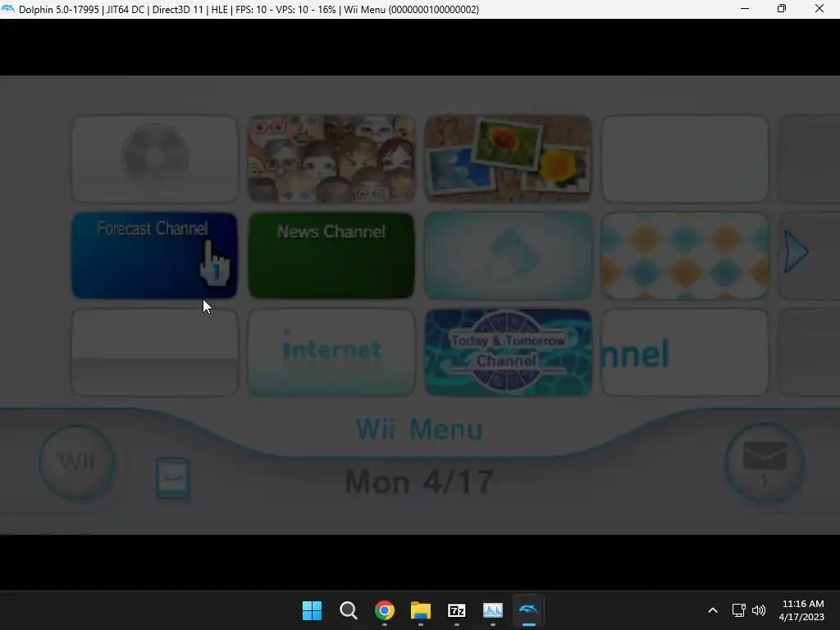Open the Windows Start menu
The width and height of the screenshot is (840, 630).
312,610
